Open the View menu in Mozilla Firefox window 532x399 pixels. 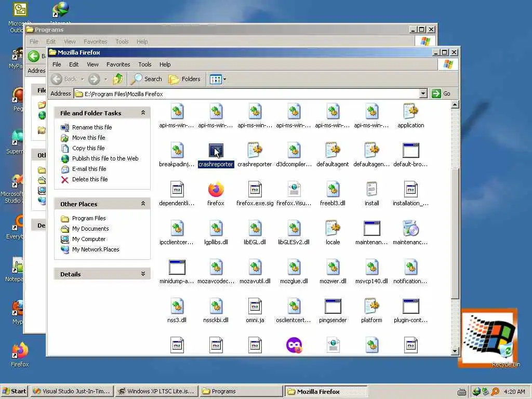pos(92,64)
